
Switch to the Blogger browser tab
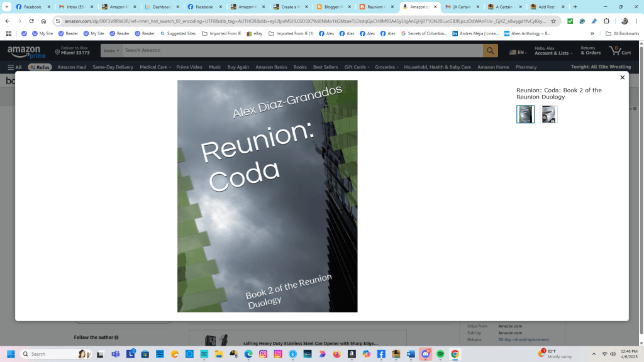click(x=334, y=7)
